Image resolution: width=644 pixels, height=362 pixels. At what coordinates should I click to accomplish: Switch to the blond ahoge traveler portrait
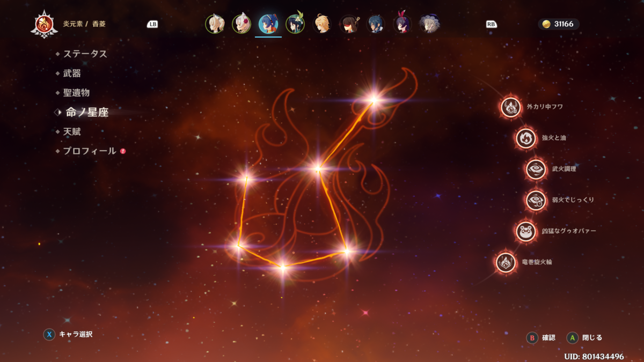coord(322,24)
